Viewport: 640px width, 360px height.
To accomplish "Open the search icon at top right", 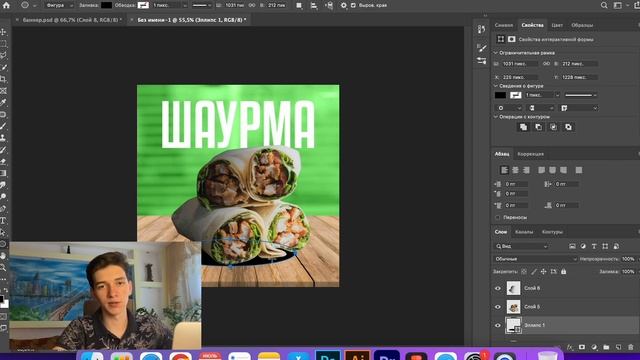I will (604, 5).
